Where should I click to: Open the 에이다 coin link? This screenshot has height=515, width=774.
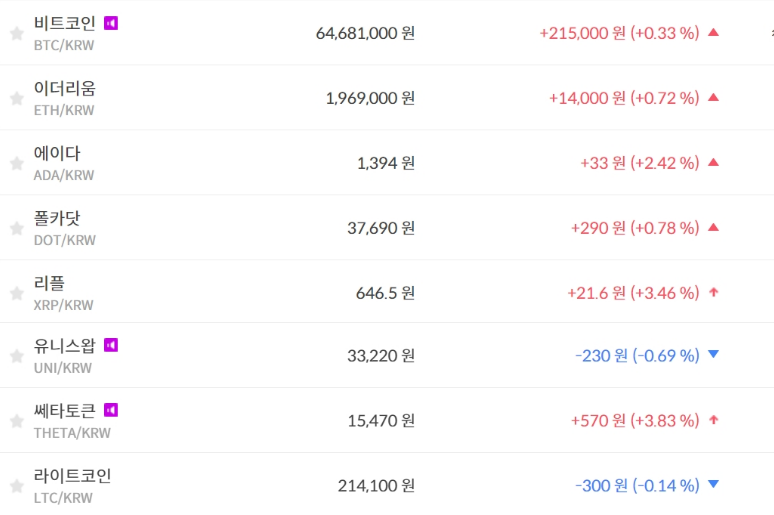pos(57,153)
